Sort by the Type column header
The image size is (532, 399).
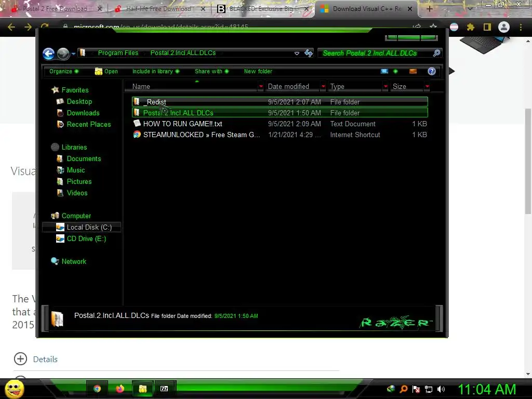[355, 87]
